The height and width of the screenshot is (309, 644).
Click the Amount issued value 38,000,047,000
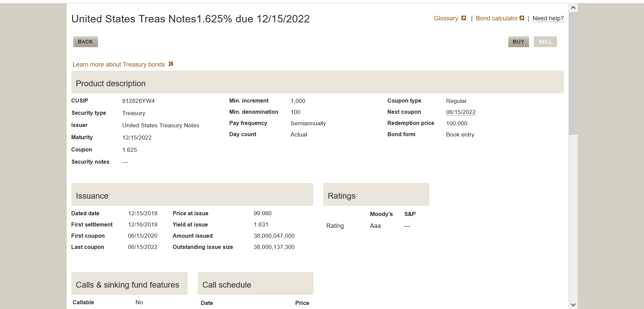(274, 236)
